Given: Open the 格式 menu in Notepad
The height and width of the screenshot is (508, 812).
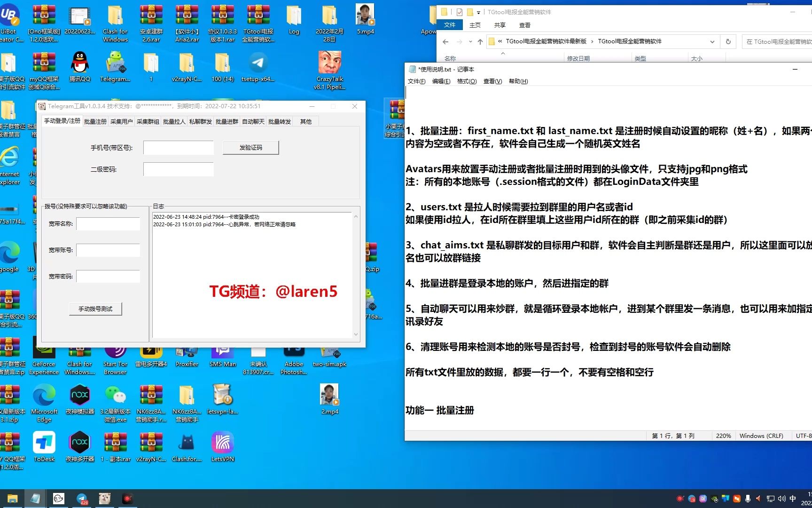Looking at the screenshot, I should tap(466, 81).
